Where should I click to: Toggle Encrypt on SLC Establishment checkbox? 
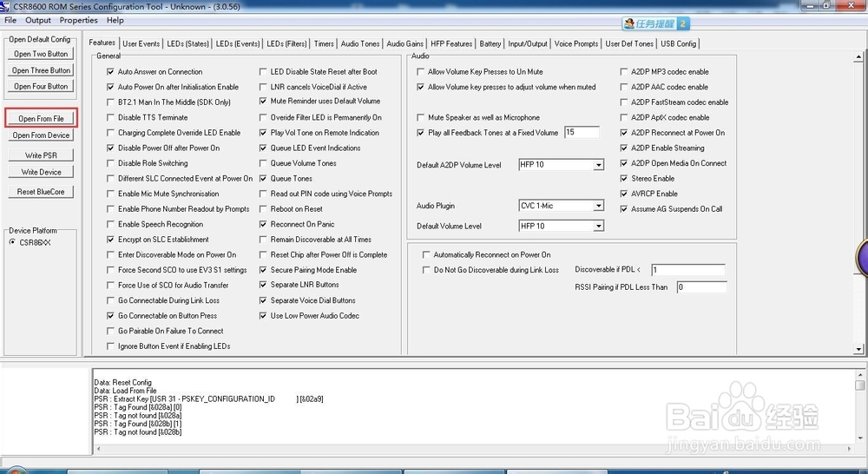point(110,240)
